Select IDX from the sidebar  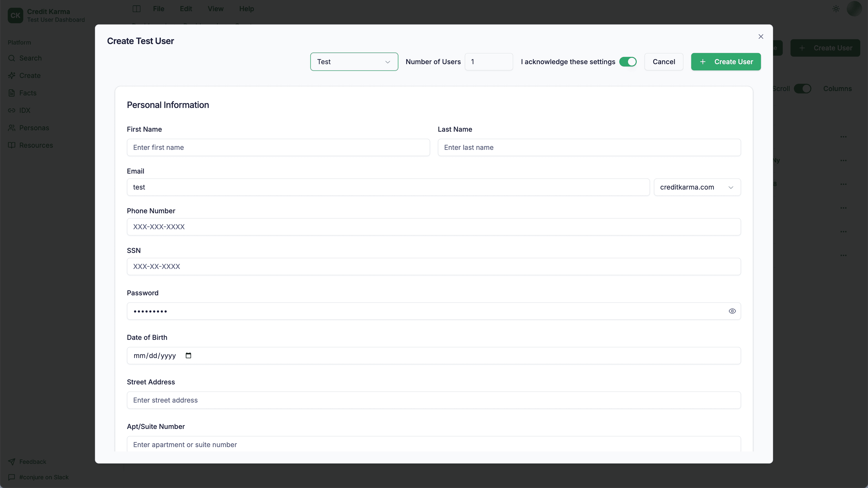25,110
